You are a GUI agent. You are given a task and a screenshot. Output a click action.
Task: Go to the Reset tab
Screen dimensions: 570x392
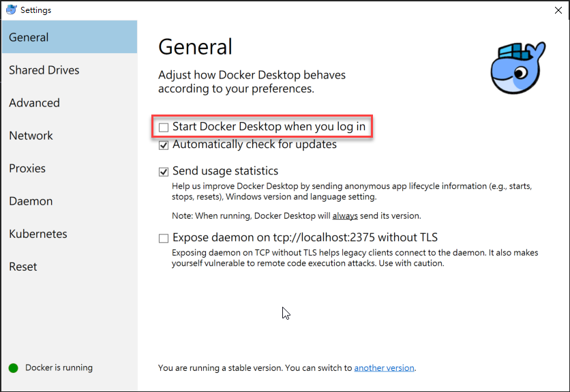pos(70,266)
